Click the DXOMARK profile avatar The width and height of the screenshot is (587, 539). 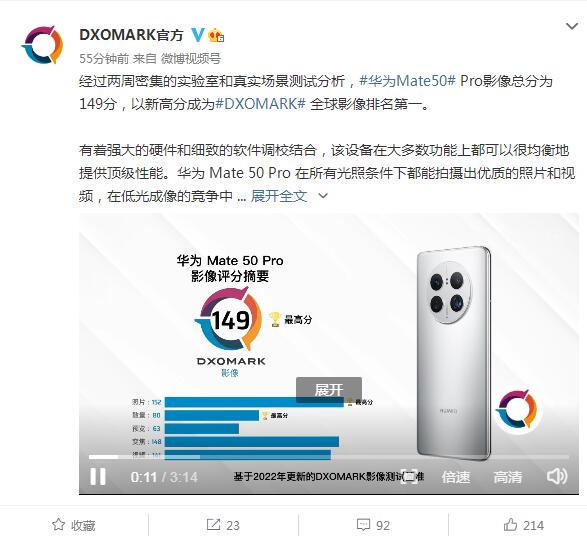coord(42,45)
